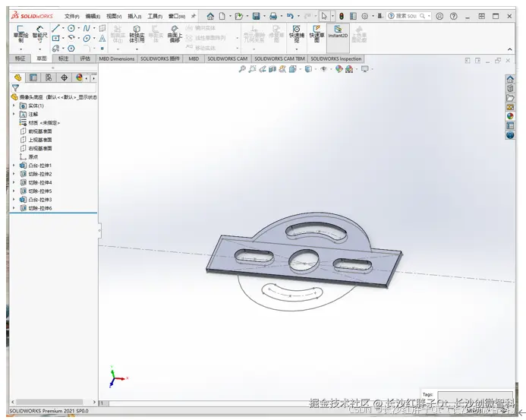Open the PropertyManager tab icon
Screen dimensions: 526x420
tap(33, 77)
